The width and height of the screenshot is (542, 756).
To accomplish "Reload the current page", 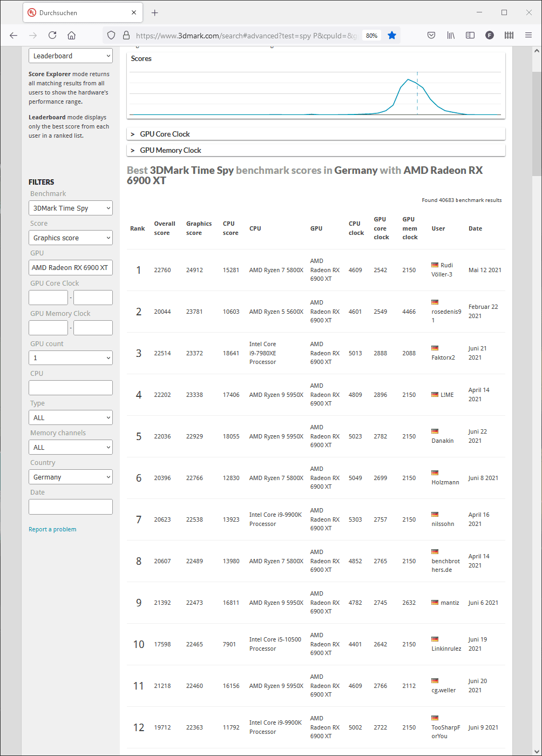I will point(52,35).
